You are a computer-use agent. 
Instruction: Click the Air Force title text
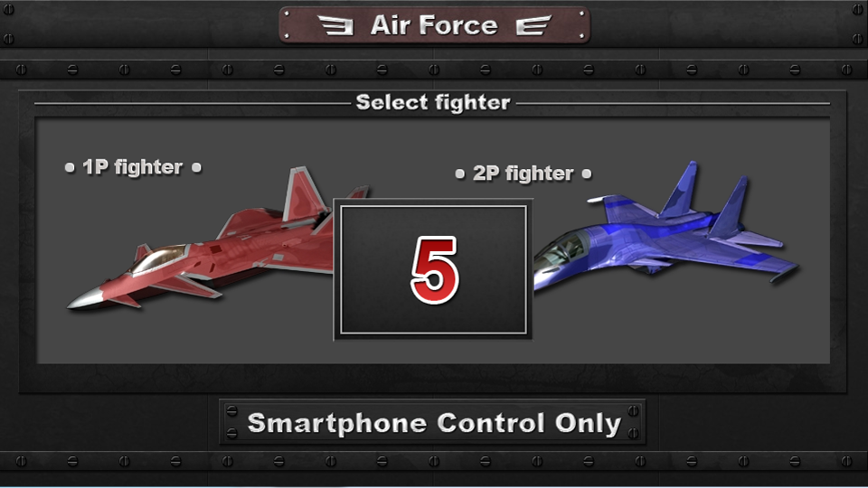coord(434,25)
